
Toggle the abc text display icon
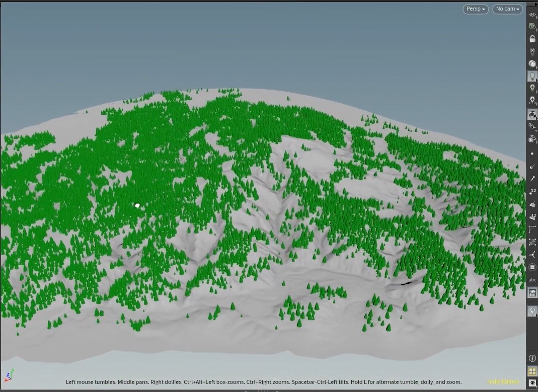532,280
